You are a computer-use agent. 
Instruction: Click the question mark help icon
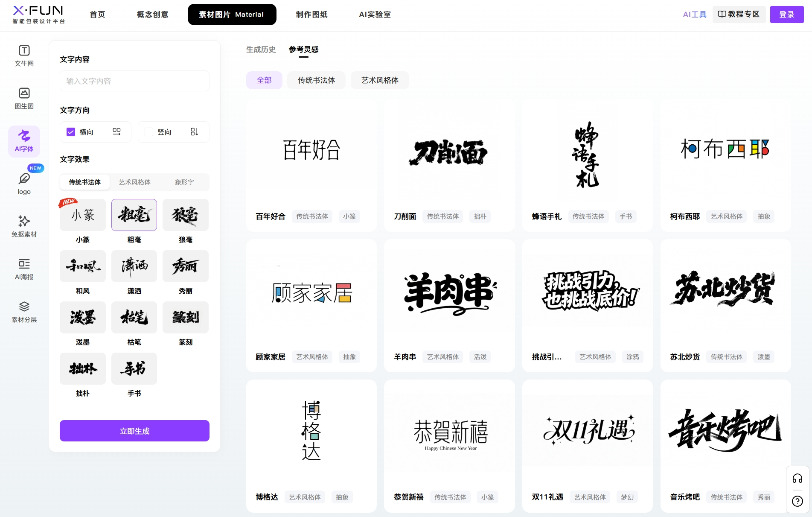[797, 501]
